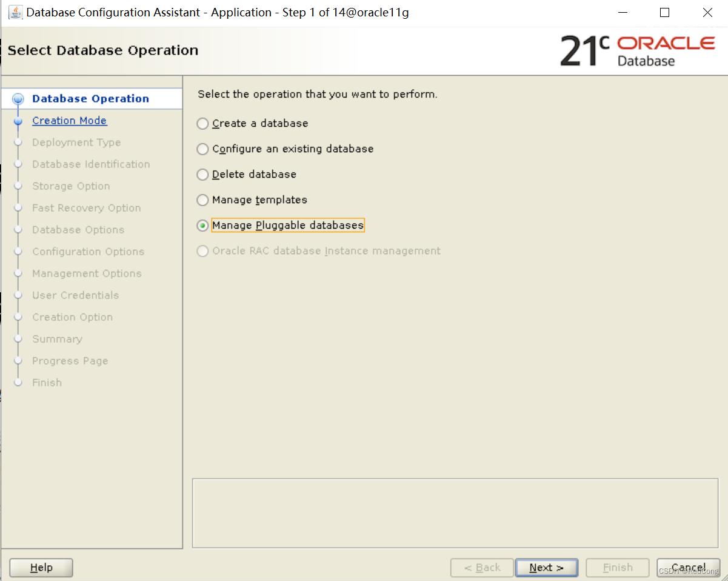The height and width of the screenshot is (581, 728).
Task: Click Management Options step label
Action: pos(87,274)
